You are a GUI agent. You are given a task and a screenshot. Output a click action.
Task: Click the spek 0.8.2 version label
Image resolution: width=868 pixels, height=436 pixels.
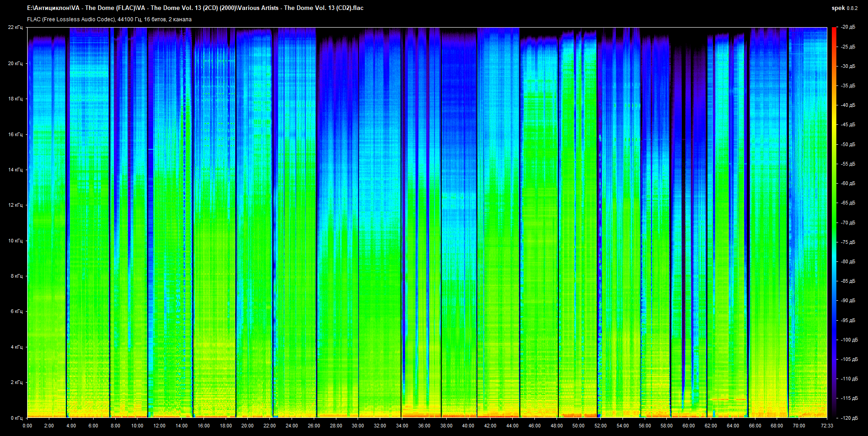[844, 8]
